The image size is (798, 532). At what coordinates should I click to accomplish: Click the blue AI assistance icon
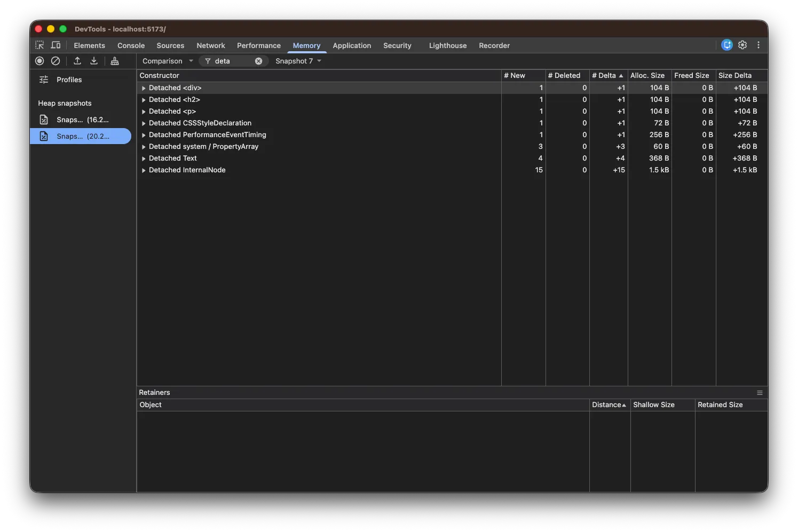point(727,45)
